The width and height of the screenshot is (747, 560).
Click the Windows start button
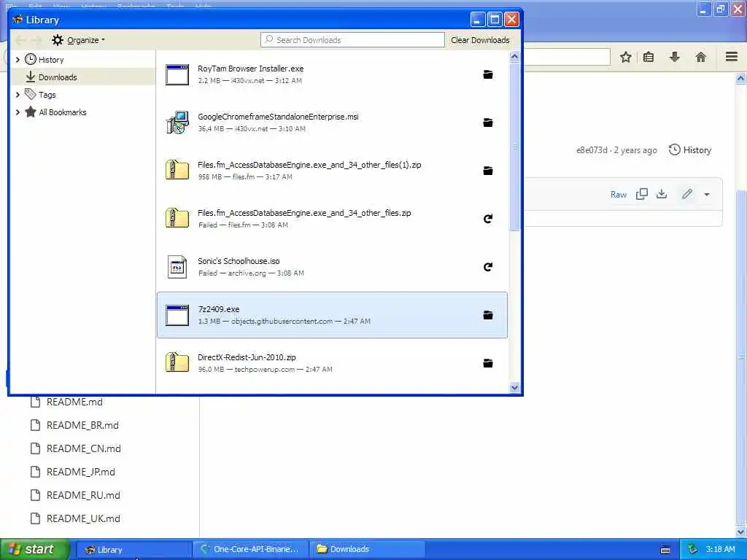(x=35, y=550)
